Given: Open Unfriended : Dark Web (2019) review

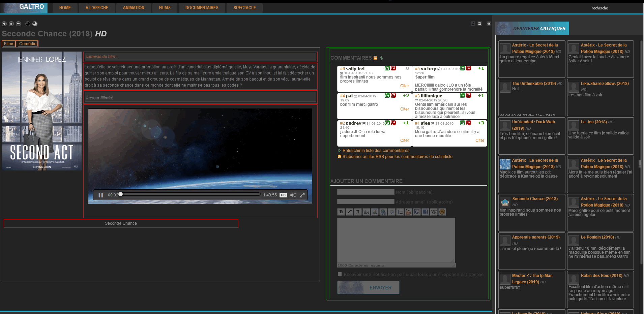Looking at the screenshot, I should point(533,125).
